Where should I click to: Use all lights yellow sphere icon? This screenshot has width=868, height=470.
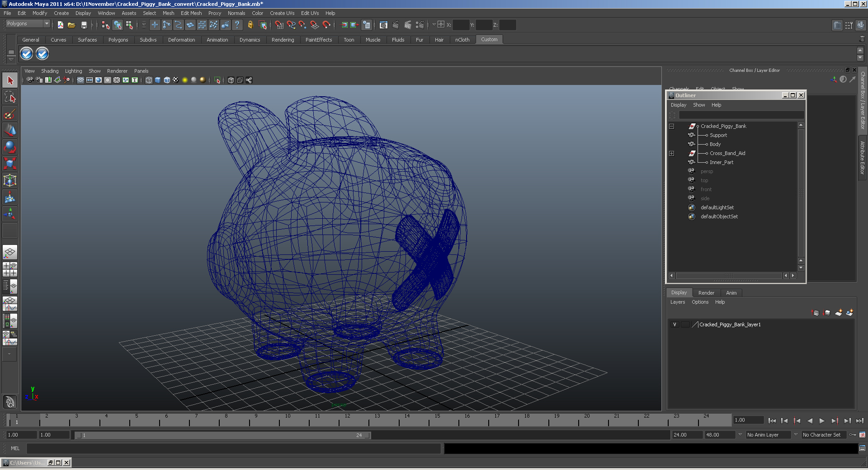[185, 80]
